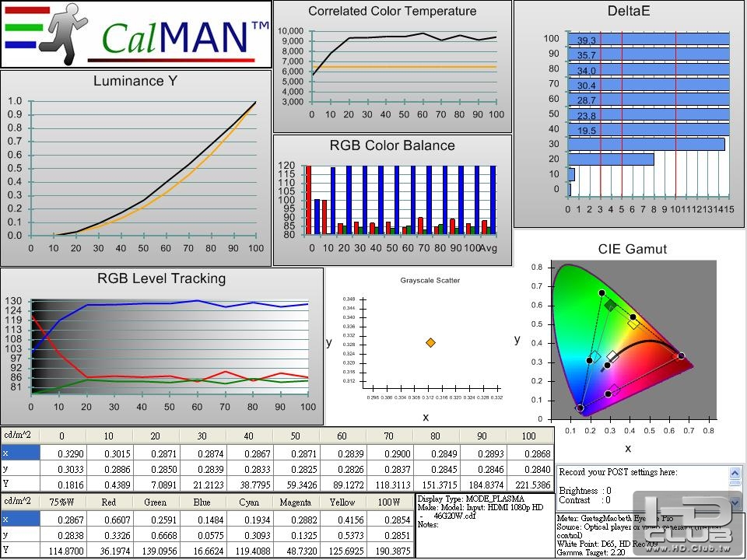Open the Luminance Y chart
The width and height of the screenshot is (747, 560).
click(135, 168)
